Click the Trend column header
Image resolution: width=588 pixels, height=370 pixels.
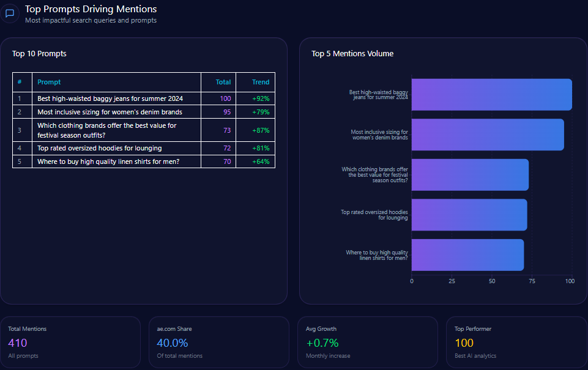[260, 82]
